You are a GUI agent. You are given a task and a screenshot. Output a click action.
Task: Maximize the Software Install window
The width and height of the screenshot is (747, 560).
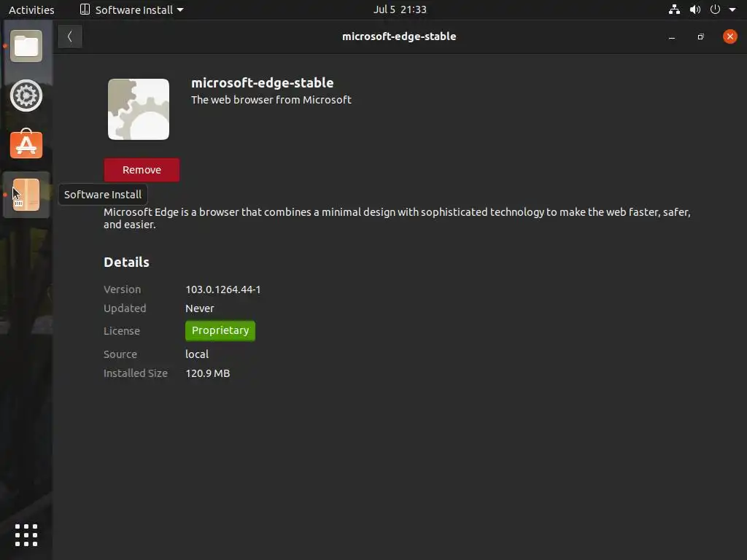701,36
